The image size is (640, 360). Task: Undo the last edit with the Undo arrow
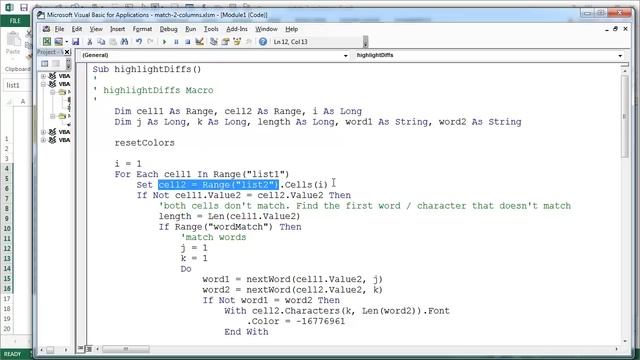[139, 42]
